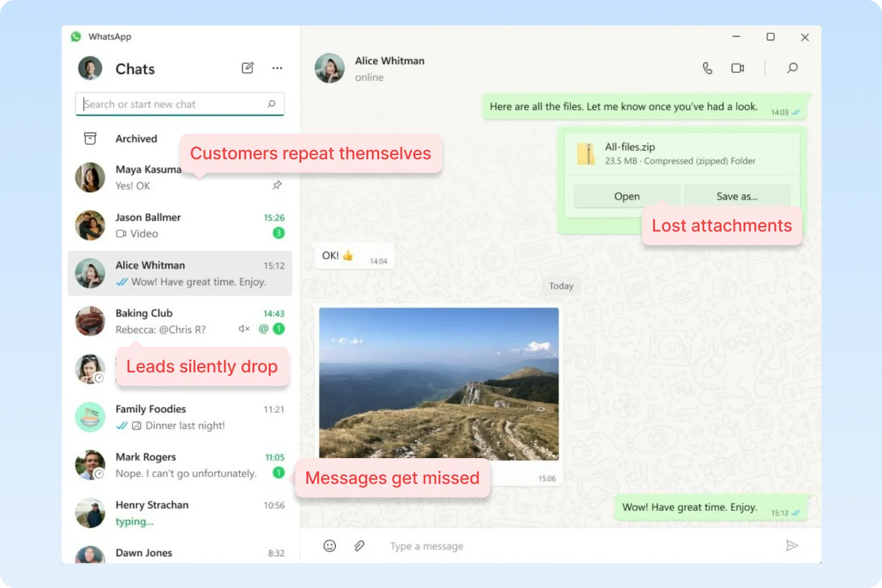Start a voice call with Alice Whitman
Viewport: 882px width, 588px height.
[x=707, y=68]
